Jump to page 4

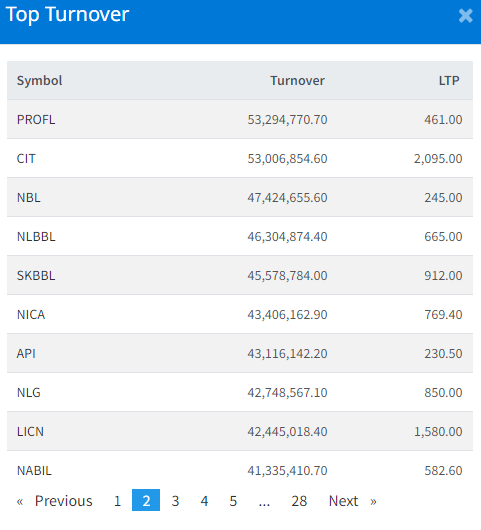coord(204,501)
